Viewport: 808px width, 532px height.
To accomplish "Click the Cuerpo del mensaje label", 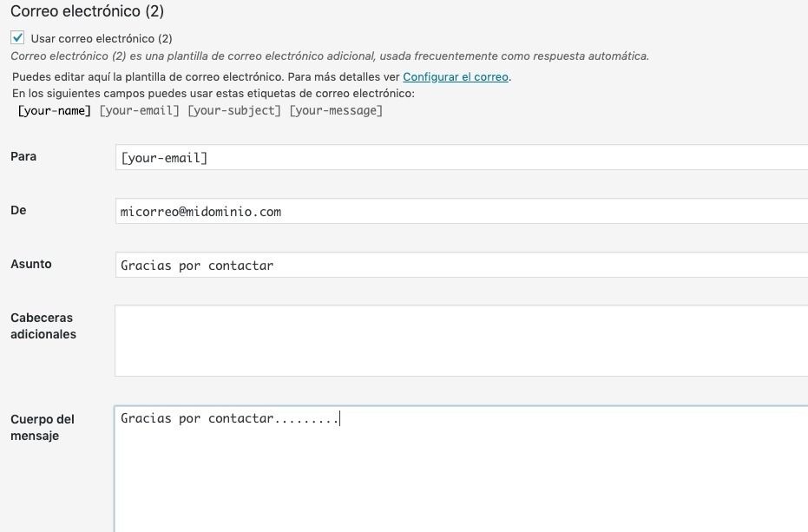I will coord(43,427).
